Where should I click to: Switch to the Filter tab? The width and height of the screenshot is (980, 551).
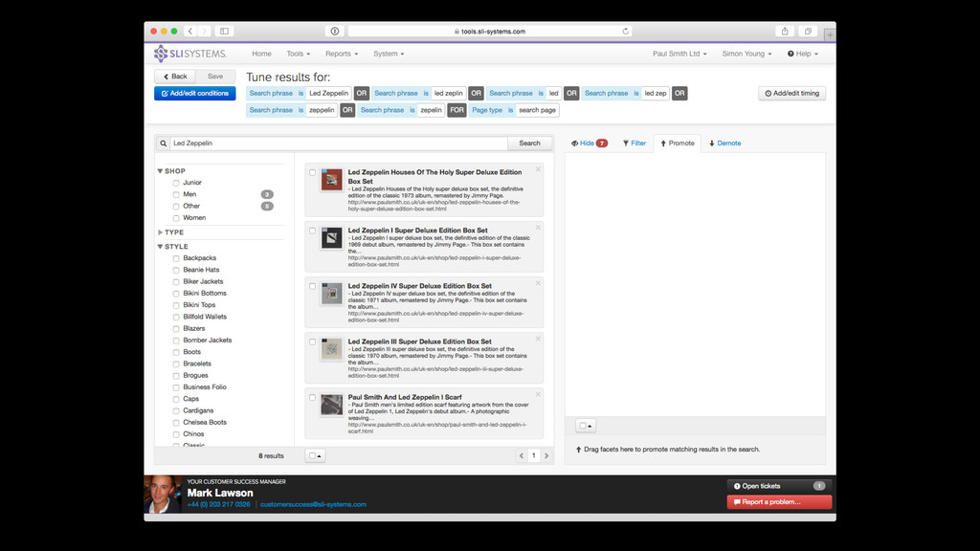(x=635, y=143)
